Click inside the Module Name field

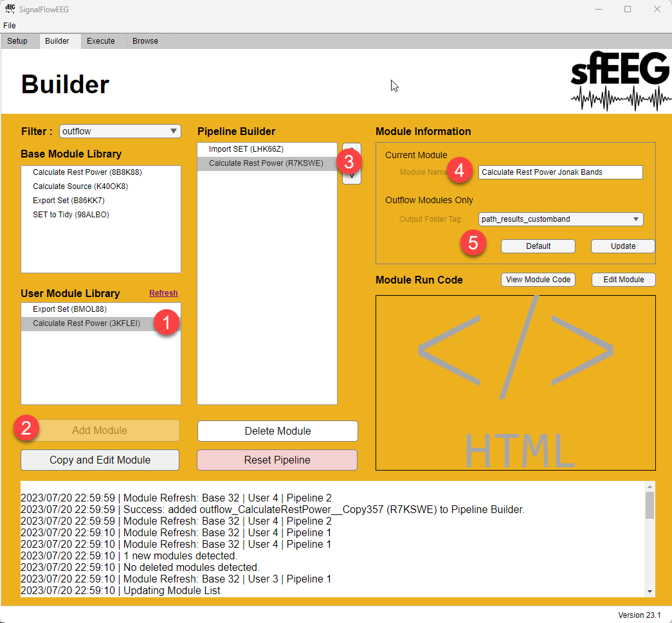(x=559, y=172)
